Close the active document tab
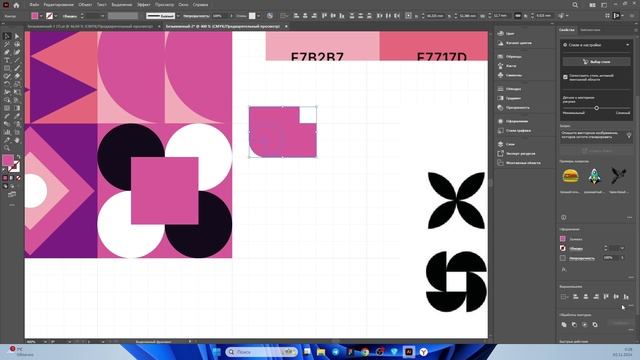The image size is (640, 360). point(286,26)
